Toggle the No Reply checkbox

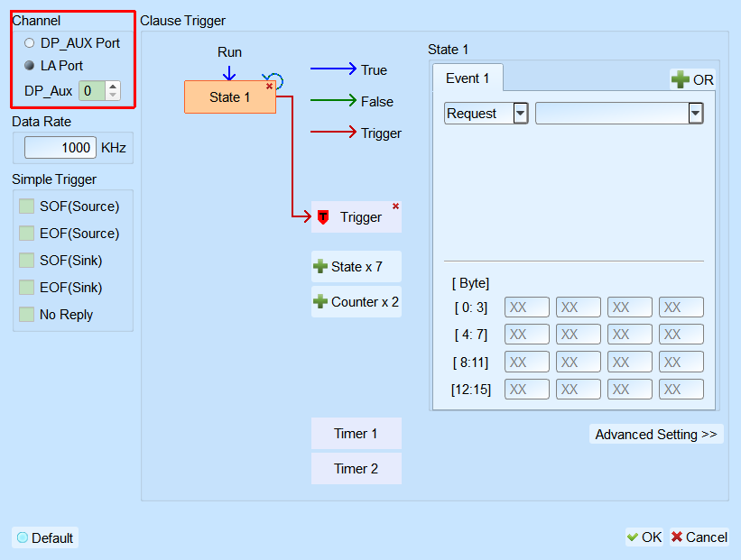(x=26, y=315)
